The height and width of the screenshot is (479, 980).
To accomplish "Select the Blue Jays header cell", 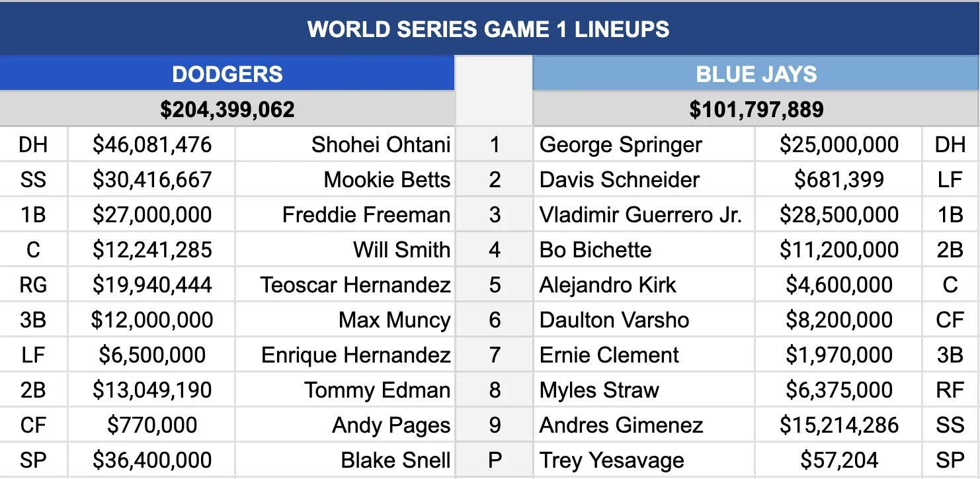I will point(756,74).
